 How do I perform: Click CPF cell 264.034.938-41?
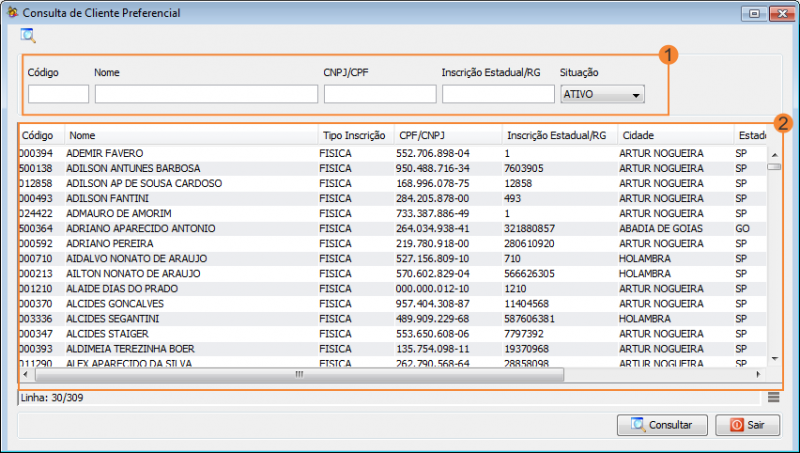click(433, 229)
